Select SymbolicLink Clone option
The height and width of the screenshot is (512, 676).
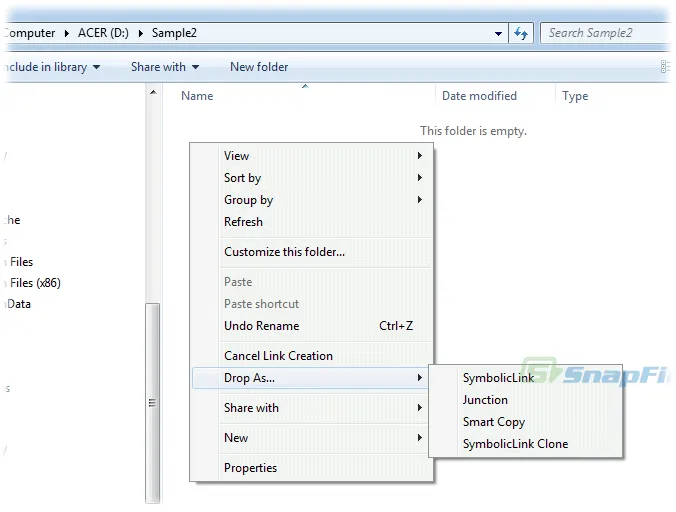click(526, 444)
